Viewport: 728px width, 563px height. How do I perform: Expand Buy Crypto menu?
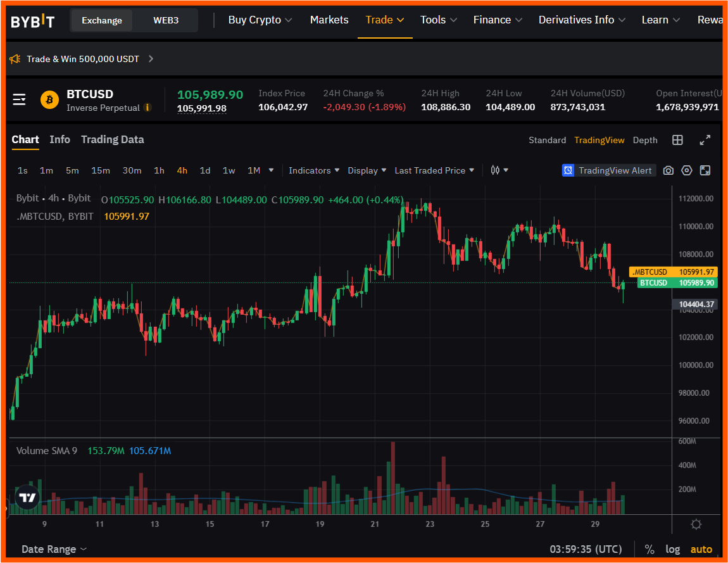260,20
